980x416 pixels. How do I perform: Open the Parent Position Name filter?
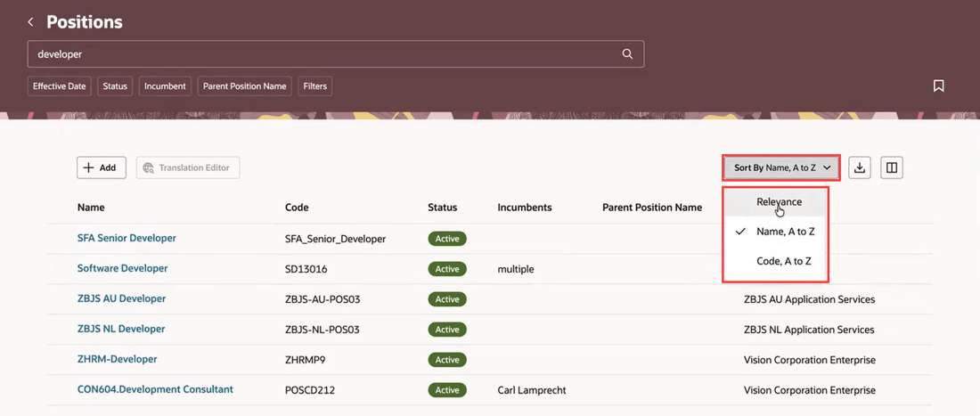[x=244, y=86]
